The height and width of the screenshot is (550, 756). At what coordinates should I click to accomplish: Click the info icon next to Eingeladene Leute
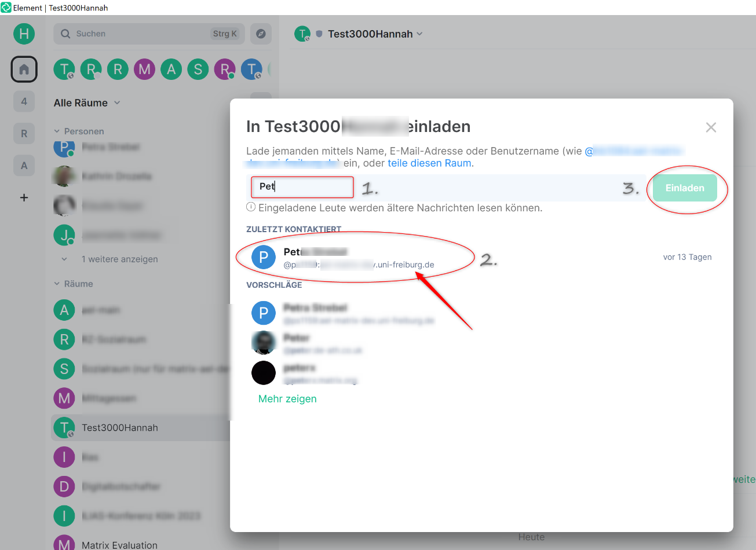pos(251,207)
